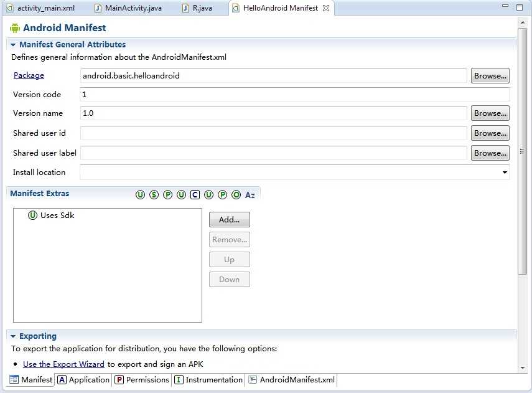Screen dimensions: 532x393
Task: Click Browse button for Shared user label
Action: tap(490, 153)
